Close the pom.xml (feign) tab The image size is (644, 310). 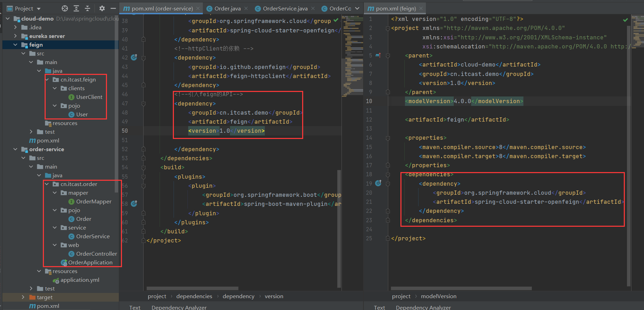click(421, 8)
